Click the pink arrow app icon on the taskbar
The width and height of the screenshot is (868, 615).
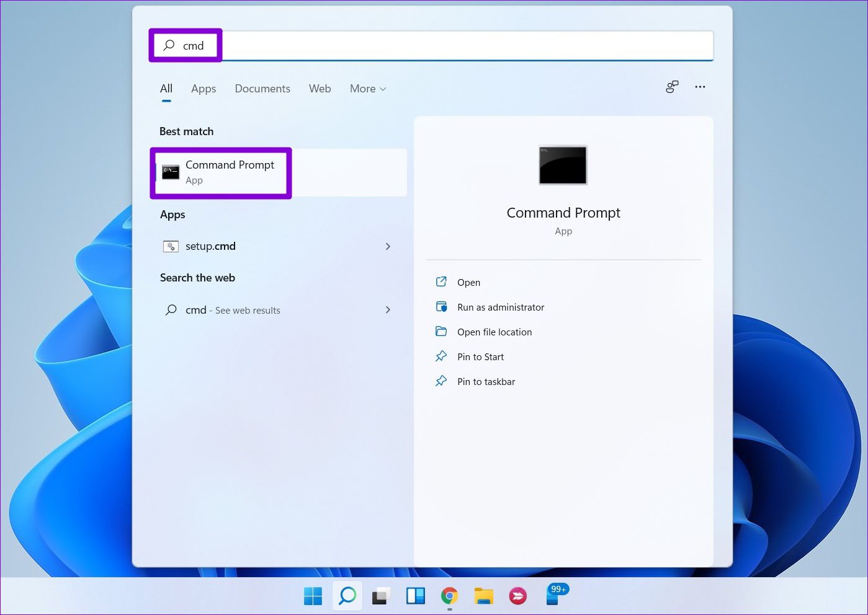517,596
